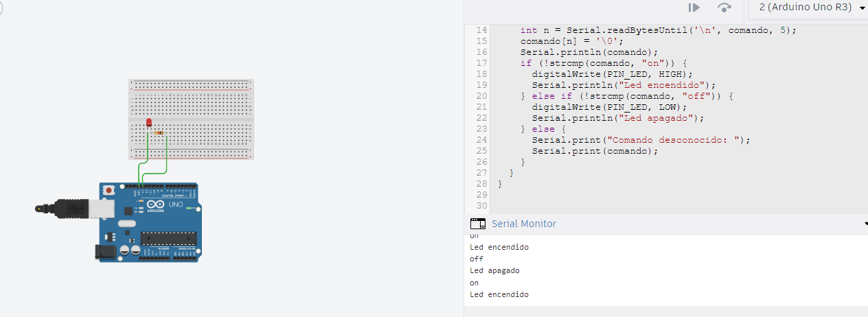
Task: Place cursor on the Serial.println(comando) code line
Action: click(589, 52)
